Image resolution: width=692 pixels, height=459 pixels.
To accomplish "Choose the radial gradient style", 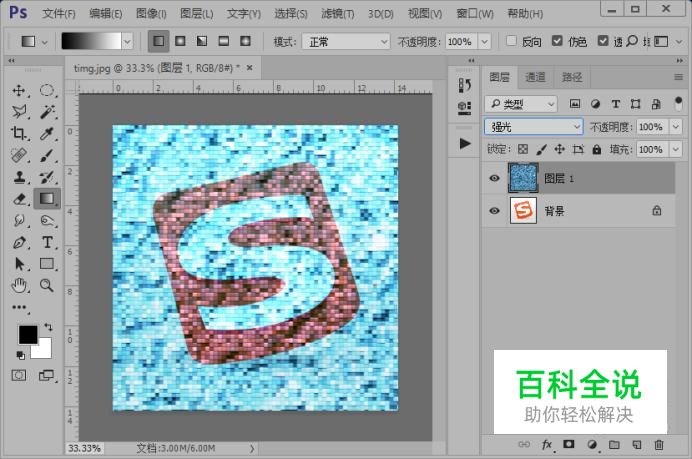I will [180, 41].
